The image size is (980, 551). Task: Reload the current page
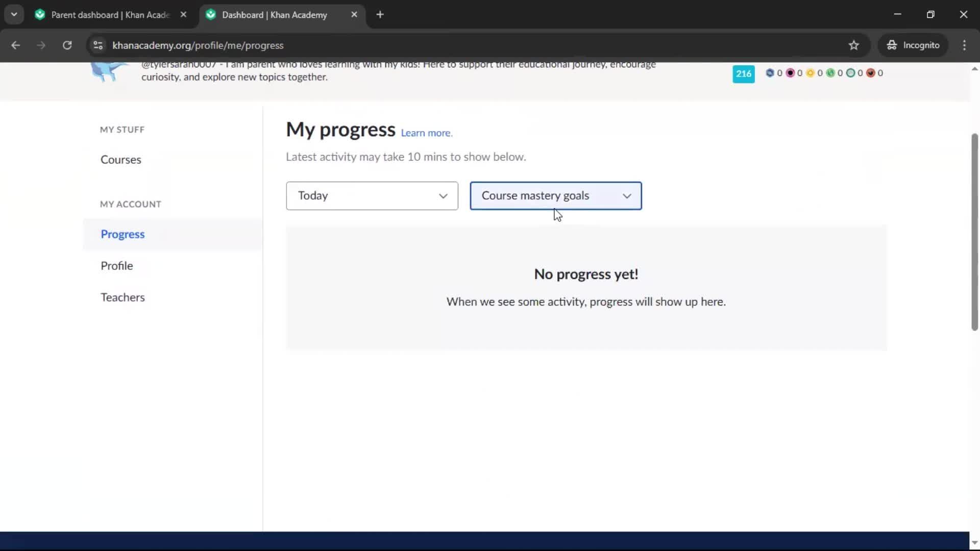pos(67,45)
